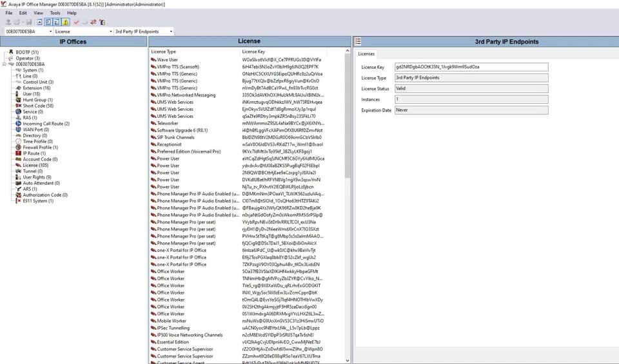Click the Service (0) globe icon
Screen dimensions: 619x364
(x=18, y=111)
